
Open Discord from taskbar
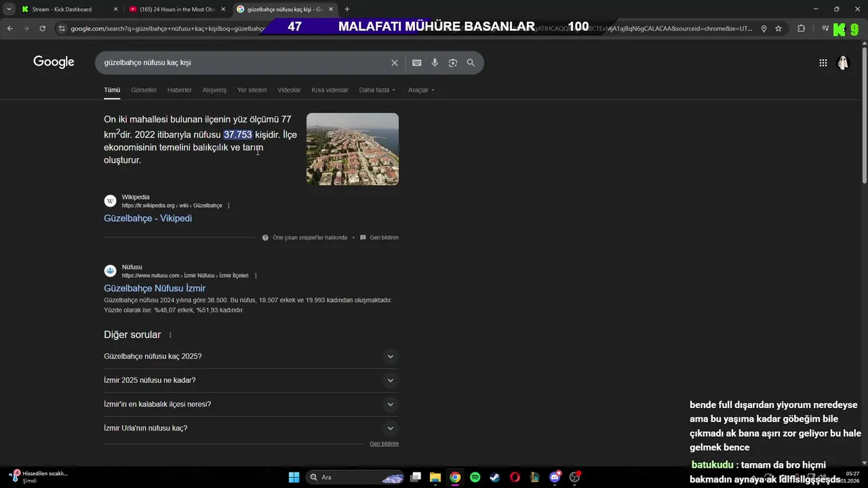pyautogui.click(x=555, y=477)
